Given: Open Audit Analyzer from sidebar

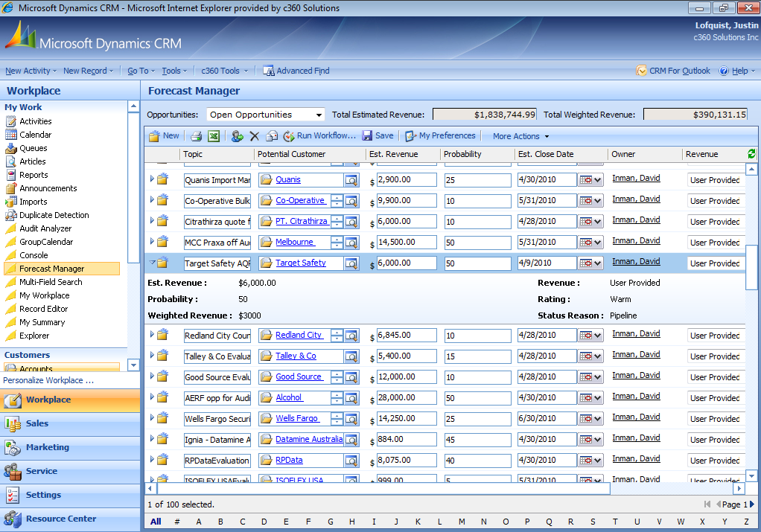Looking at the screenshot, I should pyautogui.click(x=45, y=228).
